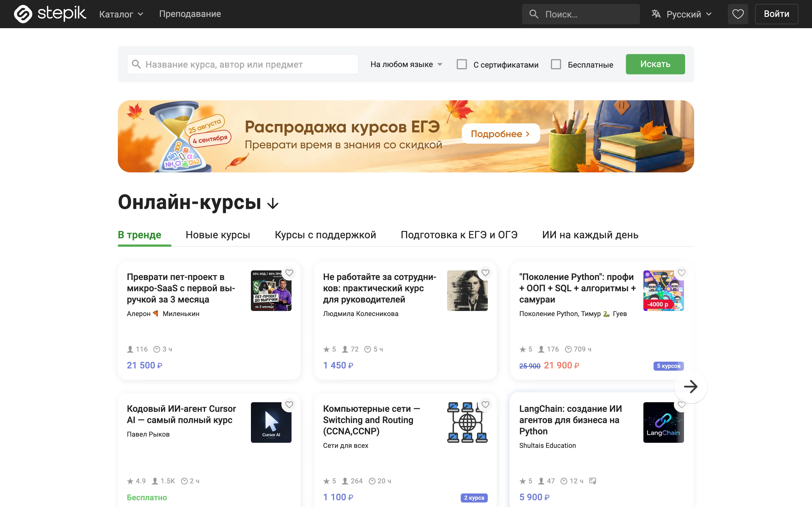Favorite the LangChain course heart icon
The image size is (812, 507).
click(x=681, y=405)
